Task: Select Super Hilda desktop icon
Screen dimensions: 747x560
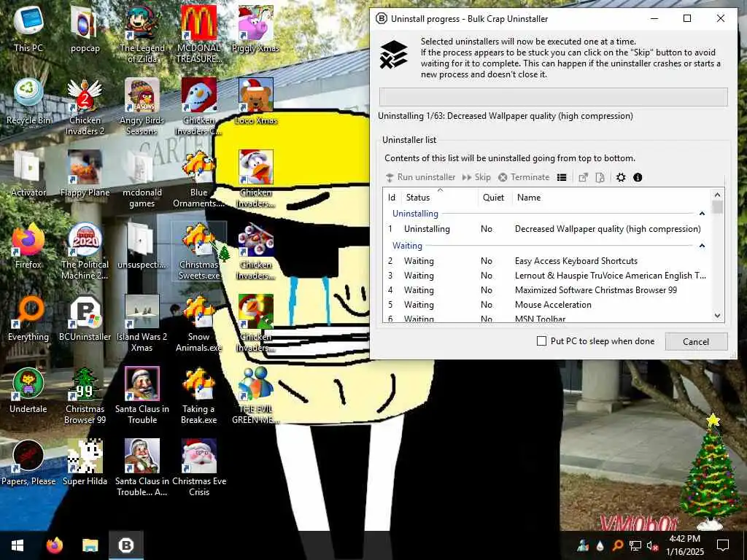Action: (x=85, y=462)
